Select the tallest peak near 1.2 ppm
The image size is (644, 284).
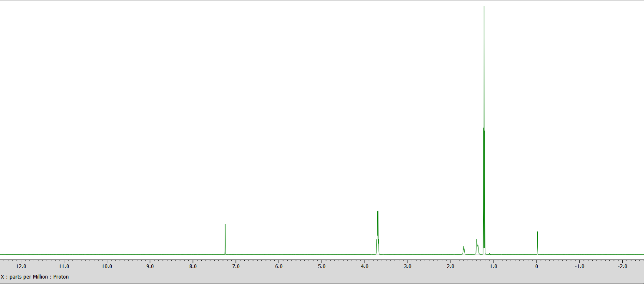[484, 42]
